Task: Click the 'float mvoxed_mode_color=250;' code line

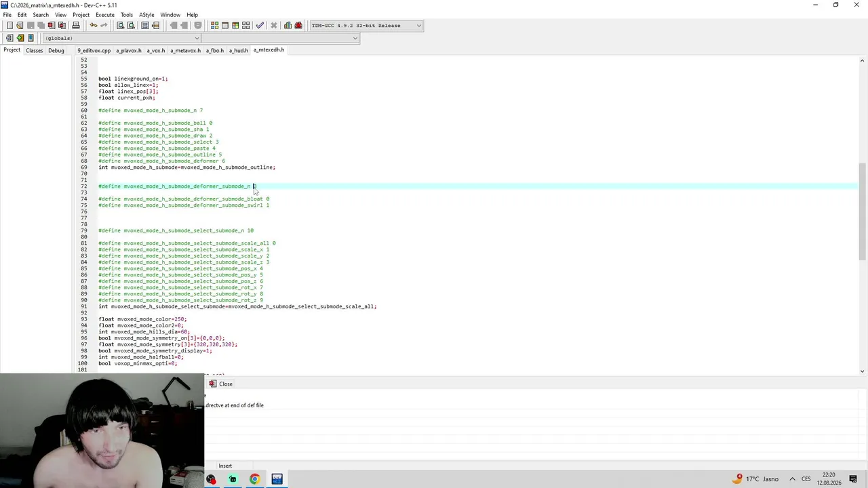Action: [x=142, y=319]
